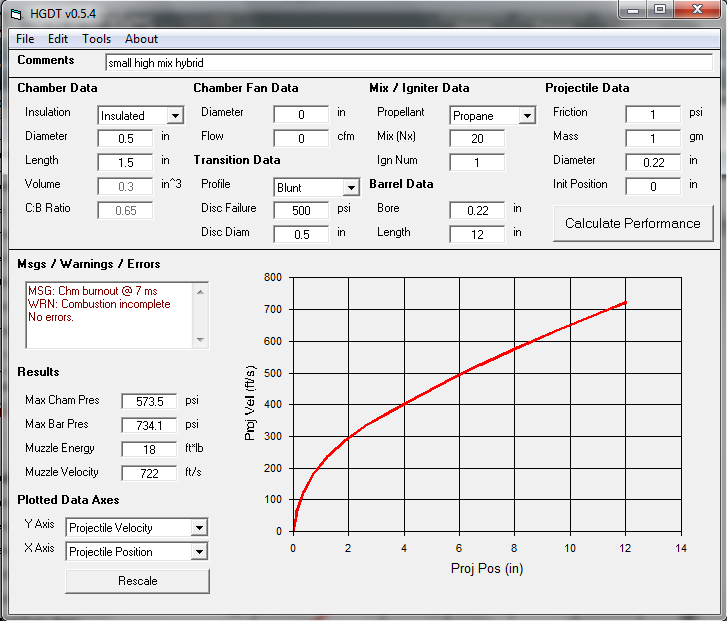Image resolution: width=727 pixels, height=621 pixels.
Task: Select the Disc Failure pressure field
Action: (301, 210)
